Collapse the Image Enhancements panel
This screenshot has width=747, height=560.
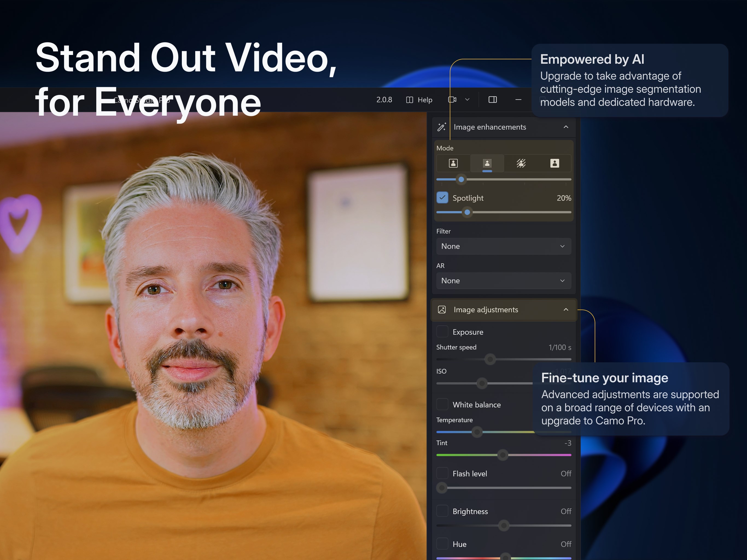point(565,127)
